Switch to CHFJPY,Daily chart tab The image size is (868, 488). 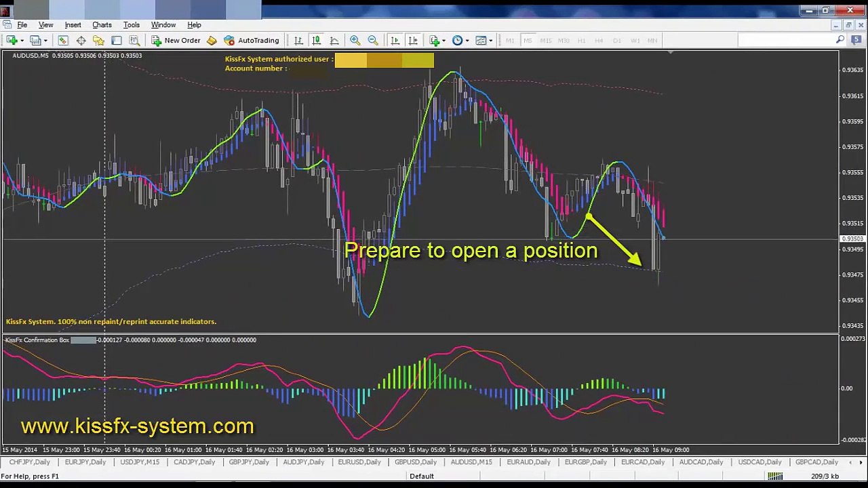(30, 462)
